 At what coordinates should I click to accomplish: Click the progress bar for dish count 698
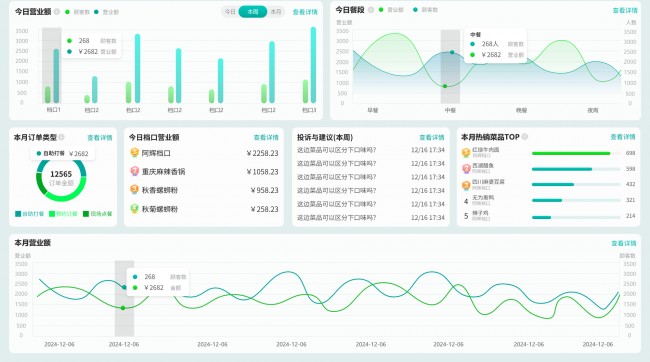[x=576, y=153]
